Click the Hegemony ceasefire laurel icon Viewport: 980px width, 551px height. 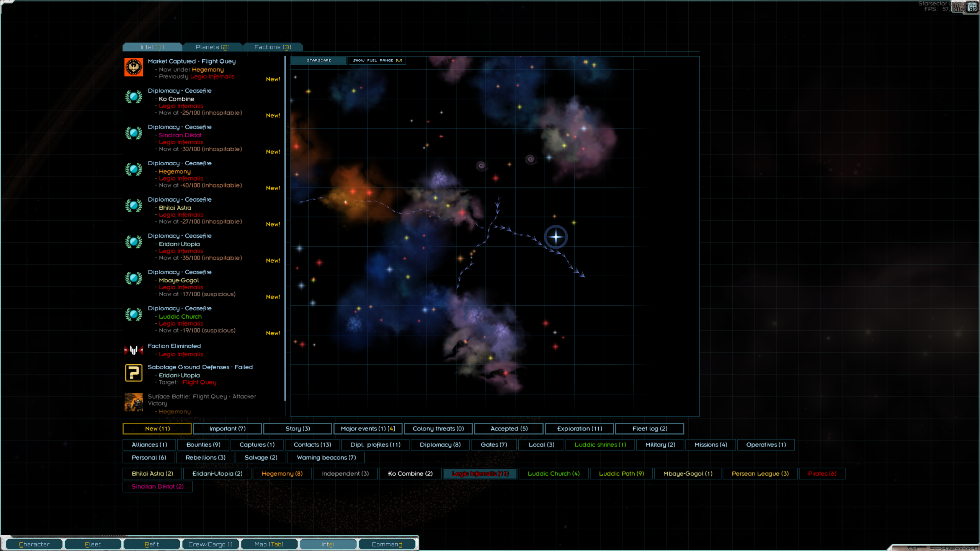click(134, 169)
